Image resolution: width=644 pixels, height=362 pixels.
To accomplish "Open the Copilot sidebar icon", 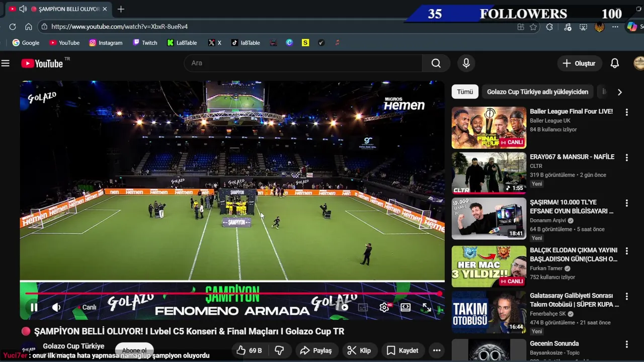I will [x=632, y=27].
